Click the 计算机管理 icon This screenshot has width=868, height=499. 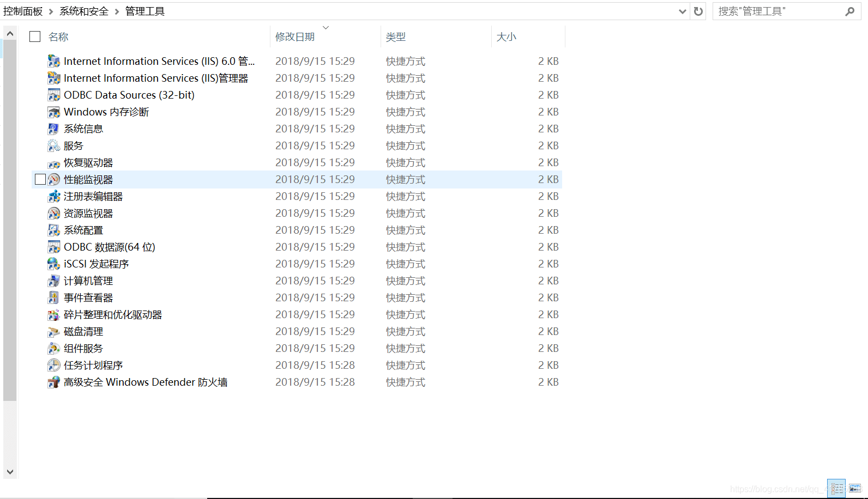pyautogui.click(x=53, y=281)
